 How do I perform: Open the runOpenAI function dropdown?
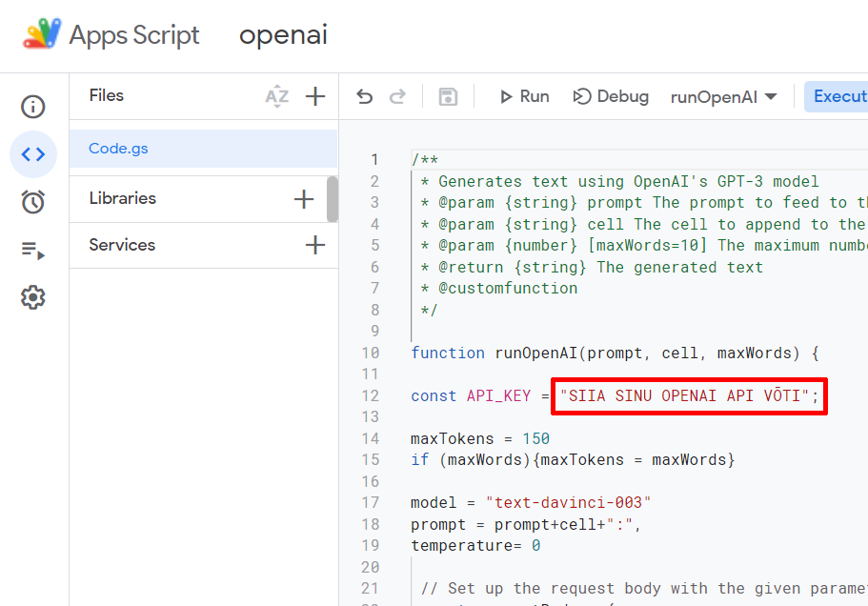723,97
